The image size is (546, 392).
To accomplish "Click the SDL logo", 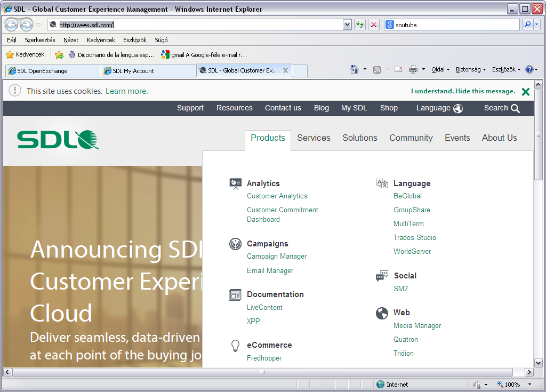I will tap(58, 140).
